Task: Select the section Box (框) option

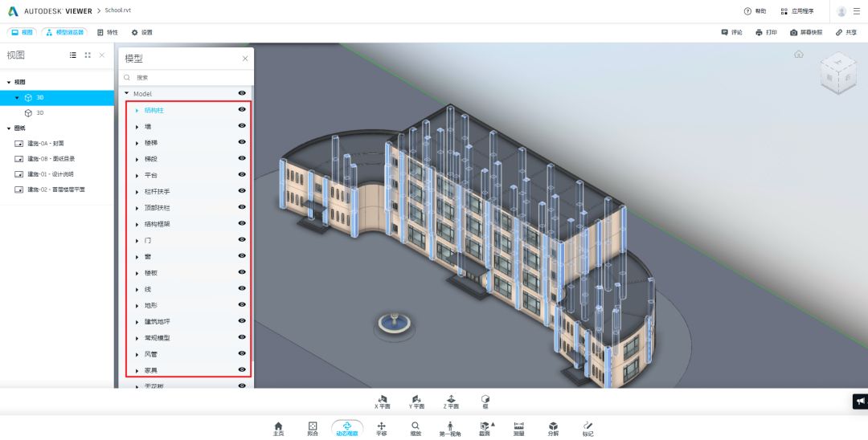Action: click(x=485, y=401)
